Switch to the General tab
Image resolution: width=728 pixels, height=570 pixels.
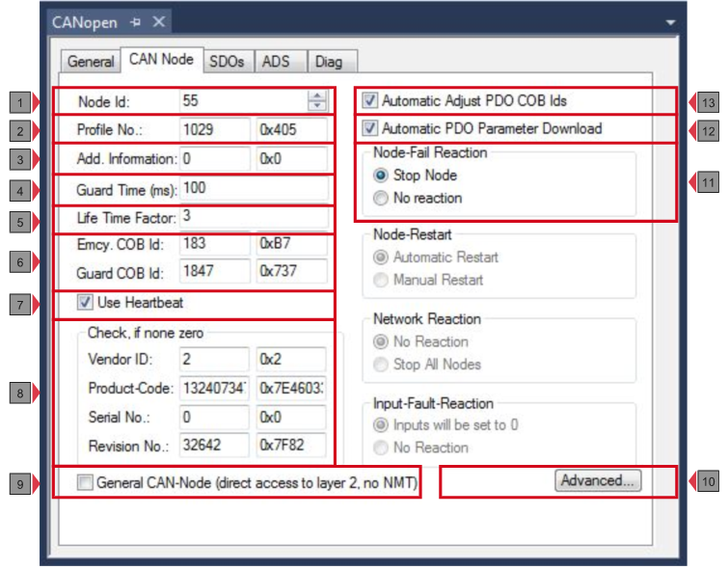(x=91, y=62)
